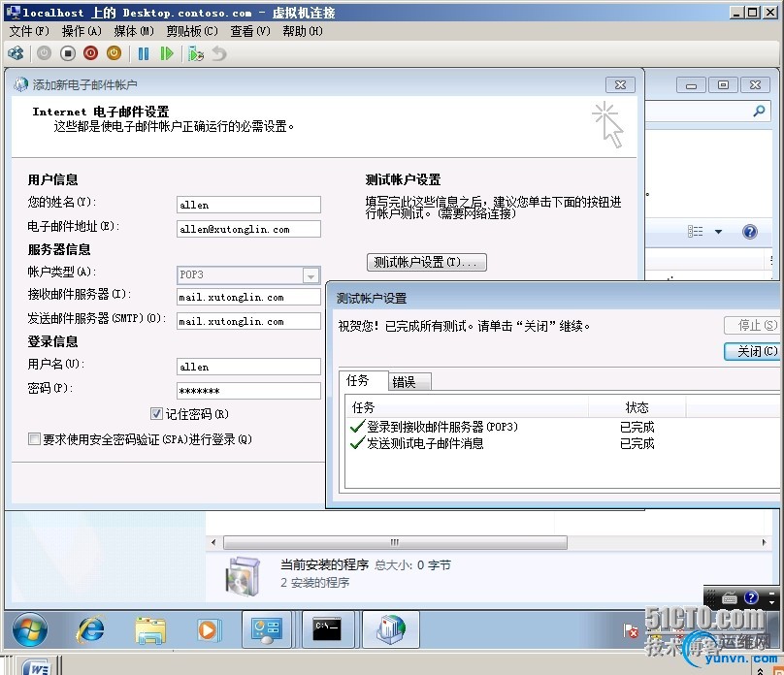This screenshot has height=675, width=784.
Task: Open the 媒体(M) menu
Action: click(134, 31)
